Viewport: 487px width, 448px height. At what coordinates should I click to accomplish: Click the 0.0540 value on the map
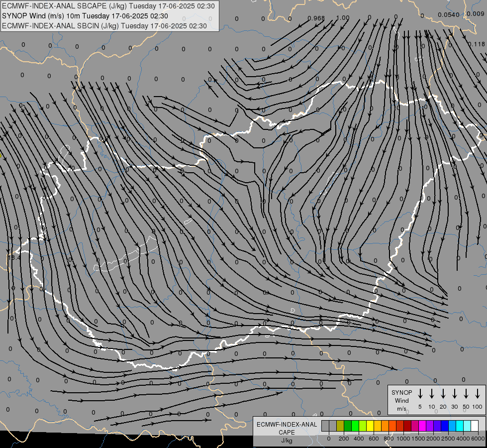449,14
